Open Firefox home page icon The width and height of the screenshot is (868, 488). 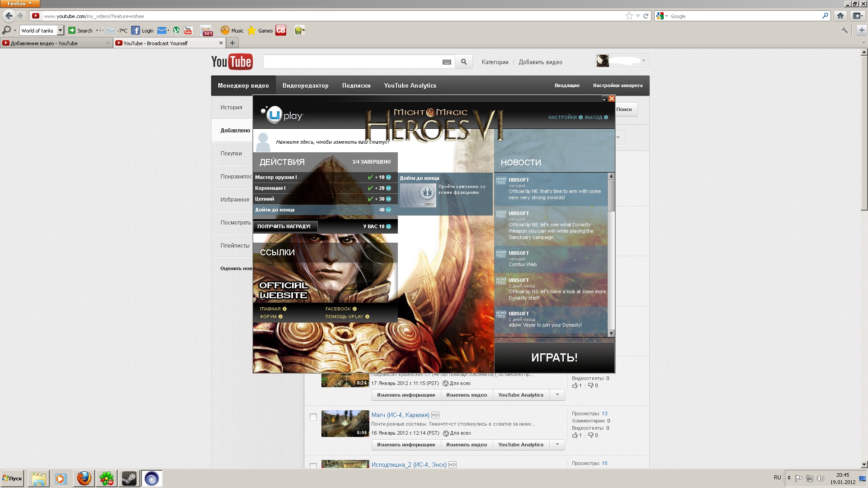(x=840, y=16)
